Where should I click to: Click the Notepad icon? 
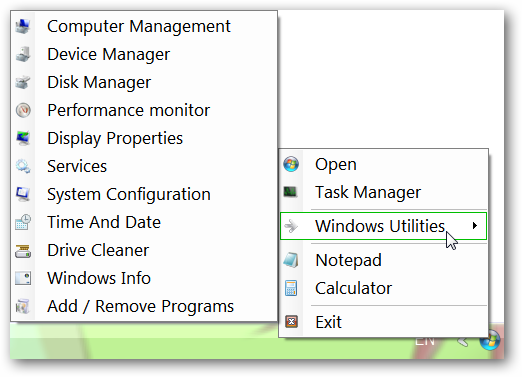(x=291, y=260)
